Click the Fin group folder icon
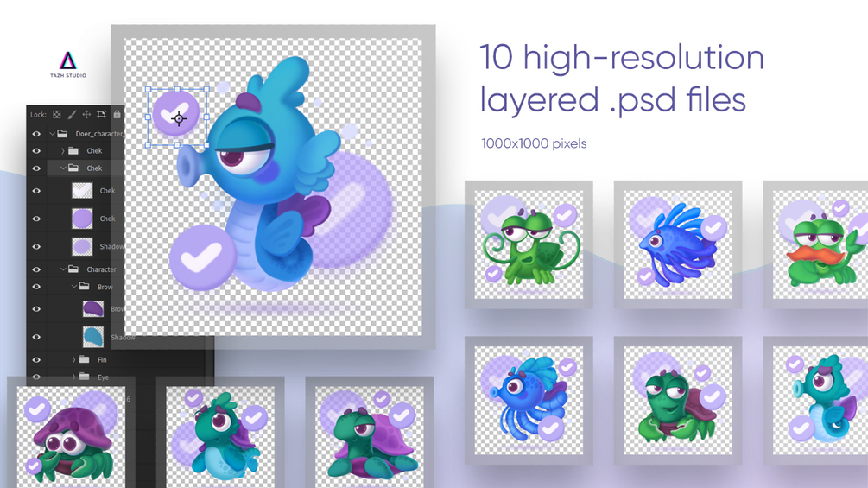The image size is (868, 488). tap(84, 359)
